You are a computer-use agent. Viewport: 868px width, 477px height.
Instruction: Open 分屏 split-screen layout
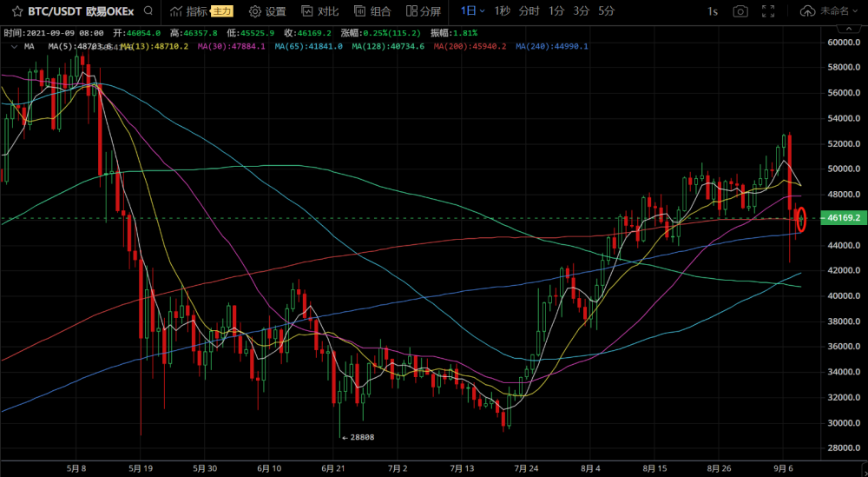[x=424, y=11]
